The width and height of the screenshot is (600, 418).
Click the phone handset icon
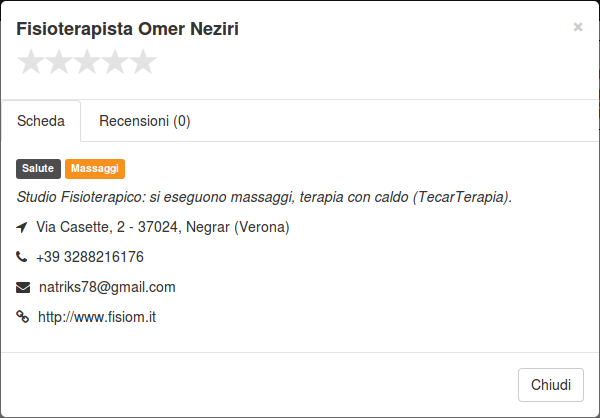21,256
